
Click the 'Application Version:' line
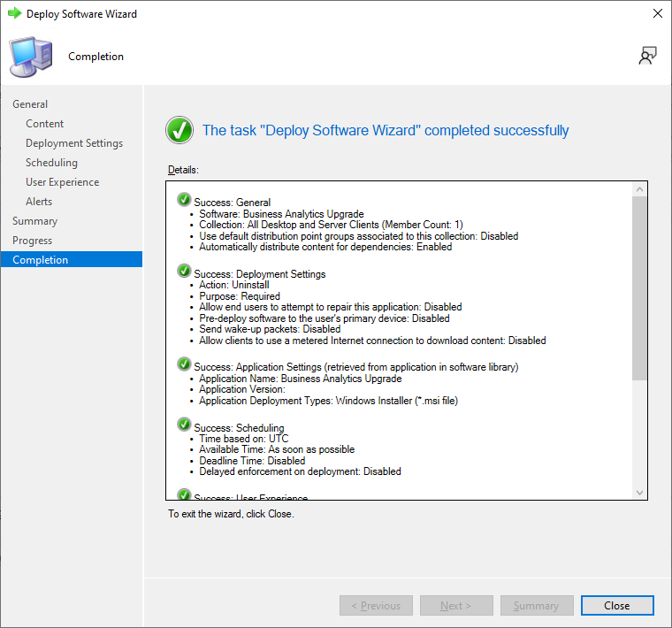[242, 389]
